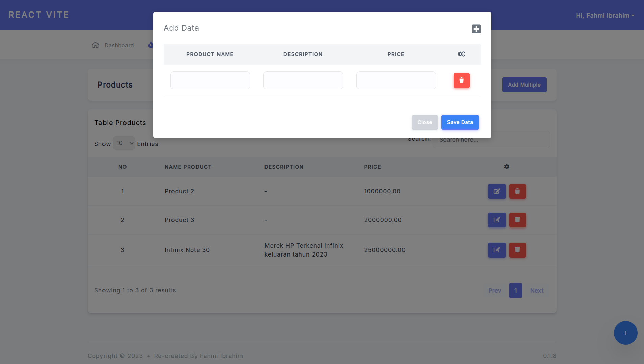The image size is (644, 364).
Task: Click into the Price input field
Action: (396, 80)
